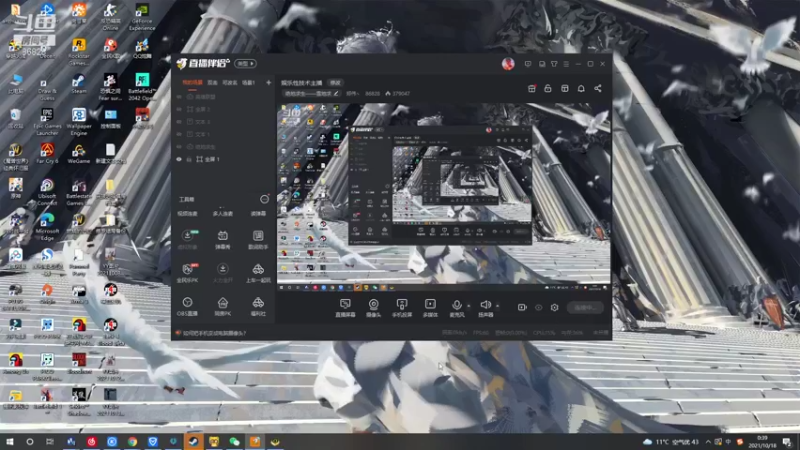Switch to the third scene tab
This screenshot has height=450, width=800.
[230, 83]
